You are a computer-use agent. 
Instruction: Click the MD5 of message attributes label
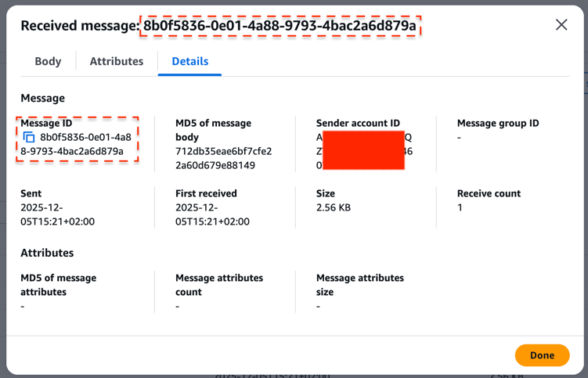point(58,285)
